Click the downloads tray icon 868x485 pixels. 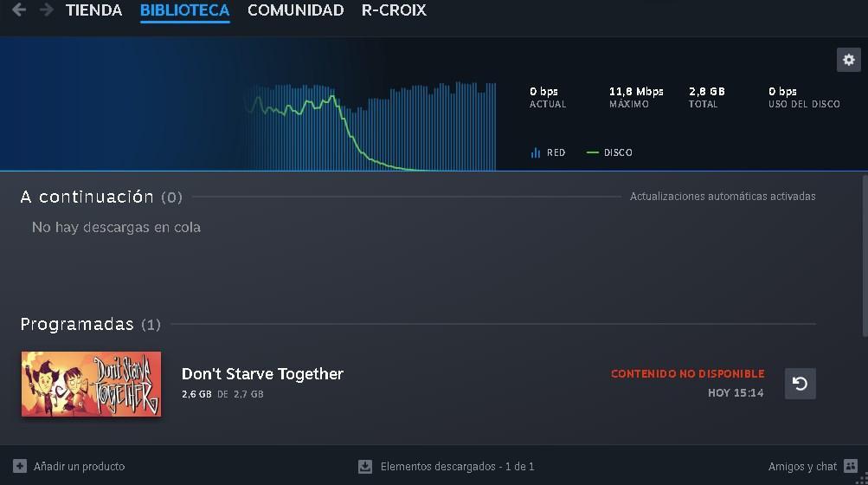point(365,466)
